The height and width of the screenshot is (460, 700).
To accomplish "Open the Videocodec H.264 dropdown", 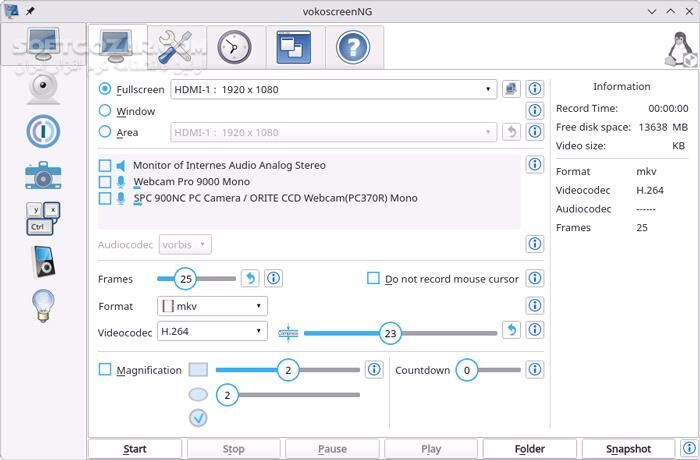I will click(212, 331).
